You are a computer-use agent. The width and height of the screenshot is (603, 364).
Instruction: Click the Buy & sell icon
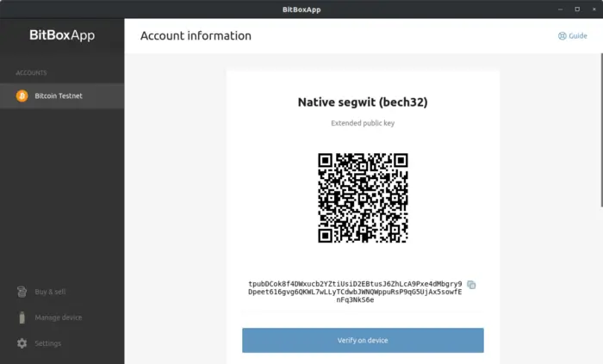(22, 292)
